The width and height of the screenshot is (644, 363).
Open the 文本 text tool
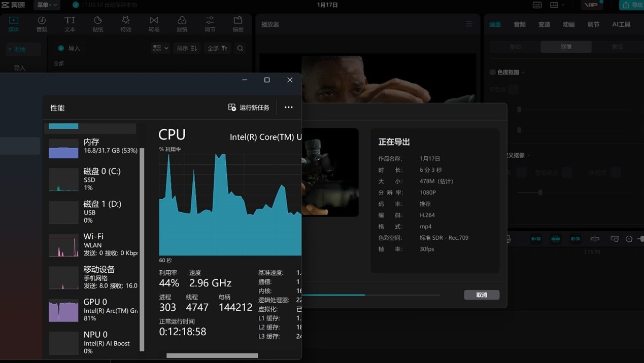[x=70, y=24]
